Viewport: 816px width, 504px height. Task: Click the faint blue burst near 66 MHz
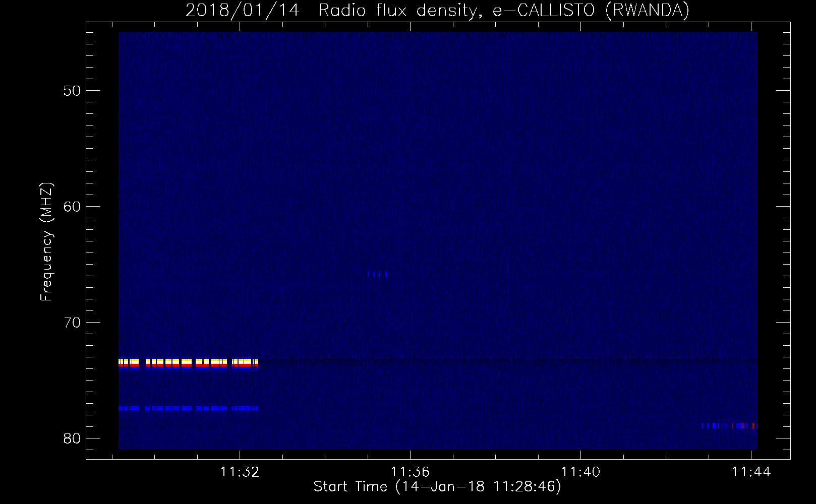377,275
